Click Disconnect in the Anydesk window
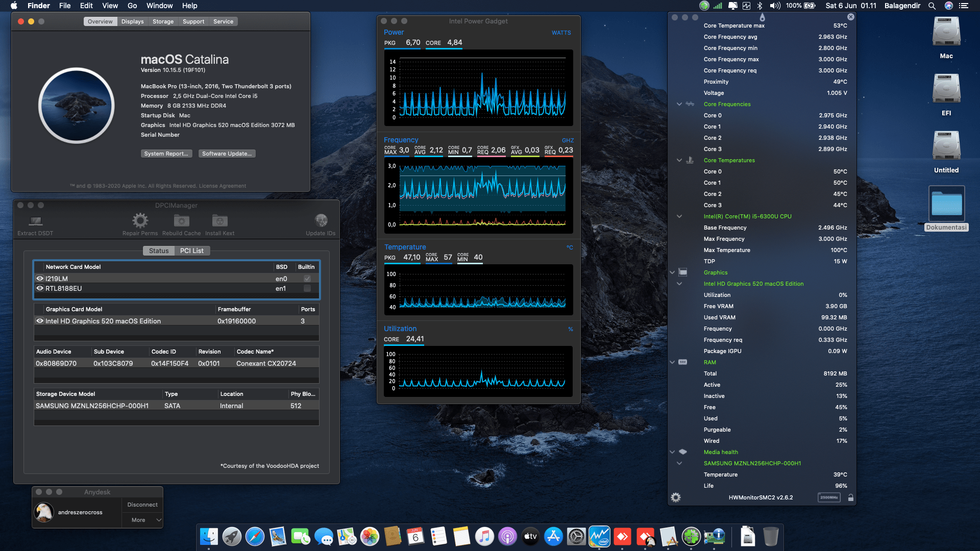The width and height of the screenshot is (980, 551). (142, 504)
